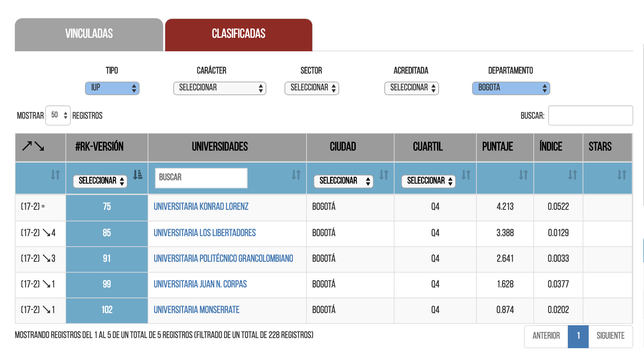
Task: Sort the Cuartil column
Action: point(466,175)
